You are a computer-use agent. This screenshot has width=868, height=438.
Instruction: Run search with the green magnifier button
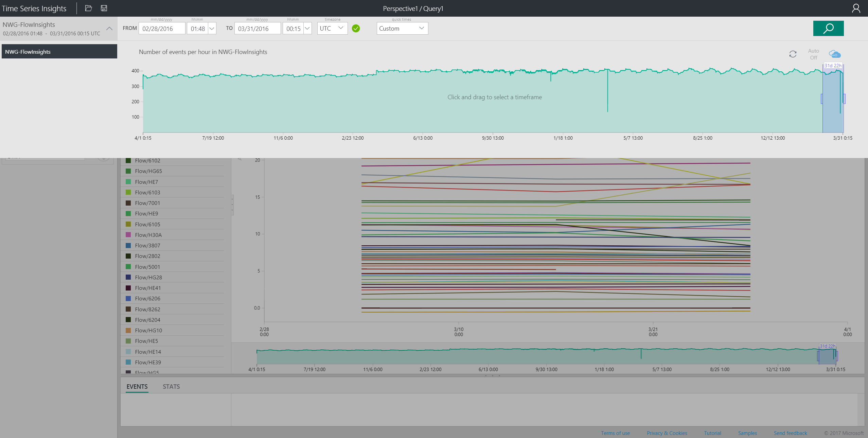[828, 28]
